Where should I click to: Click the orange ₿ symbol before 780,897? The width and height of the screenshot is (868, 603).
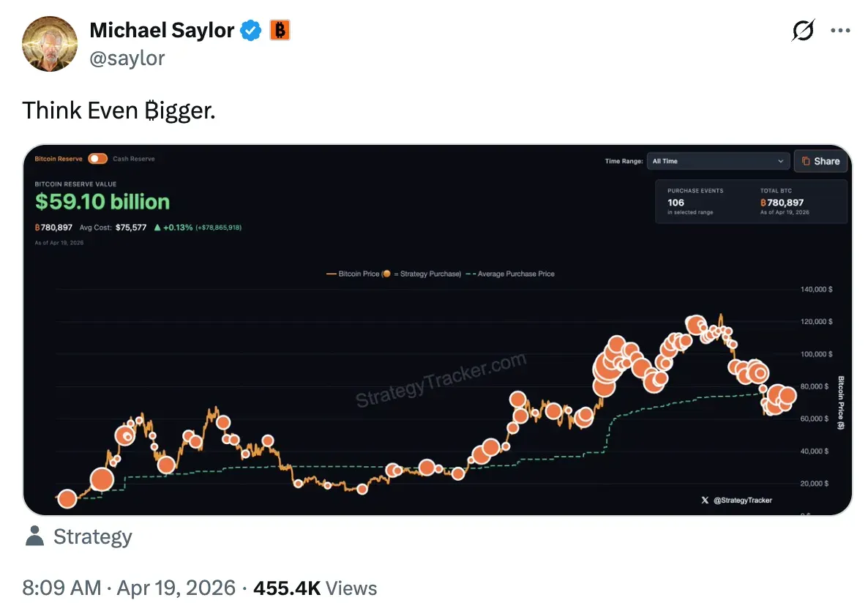coord(37,228)
